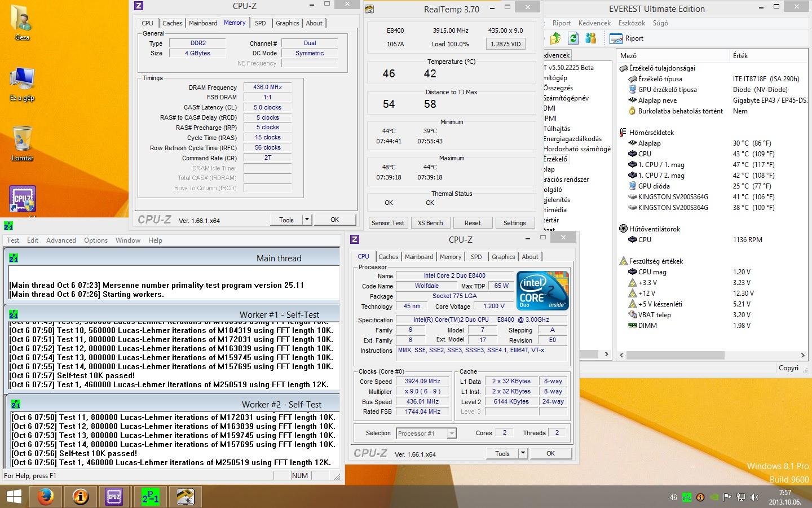The width and height of the screenshot is (812, 508).
Task: Click RealTemp Settings button
Action: pos(514,222)
